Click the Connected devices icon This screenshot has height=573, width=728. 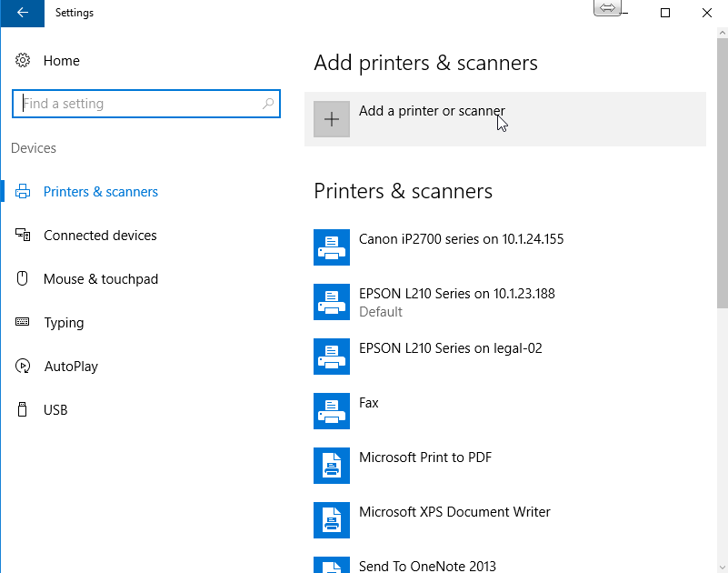22,235
